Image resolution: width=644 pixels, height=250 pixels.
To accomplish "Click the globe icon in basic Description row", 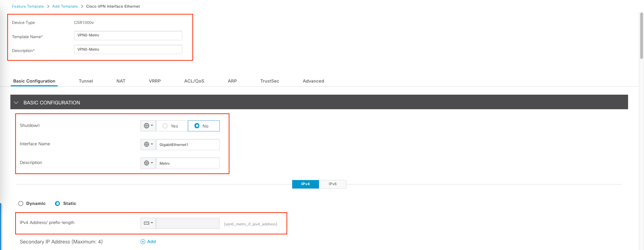I will [x=147, y=163].
